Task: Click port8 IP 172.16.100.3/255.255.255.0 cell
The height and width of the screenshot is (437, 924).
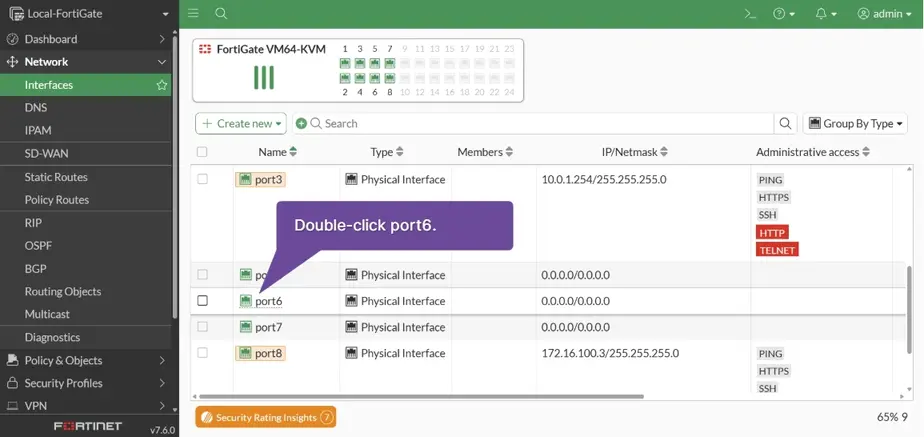Action: coord(610,353)
